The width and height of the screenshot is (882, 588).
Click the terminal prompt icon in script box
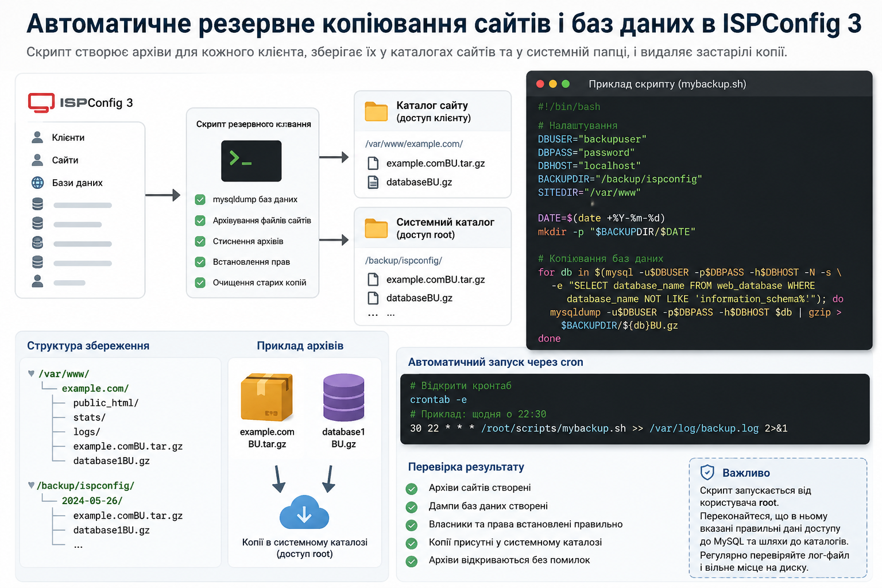[x=252, y=161]
